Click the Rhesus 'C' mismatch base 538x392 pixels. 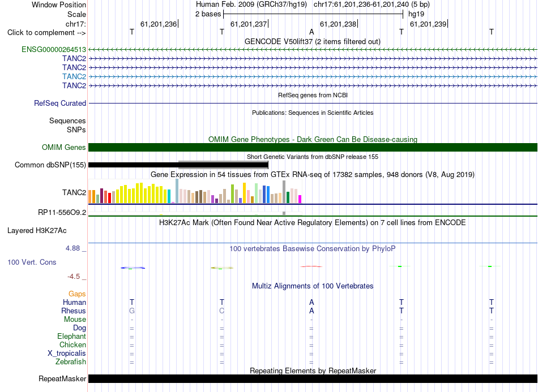coord(221,311)
